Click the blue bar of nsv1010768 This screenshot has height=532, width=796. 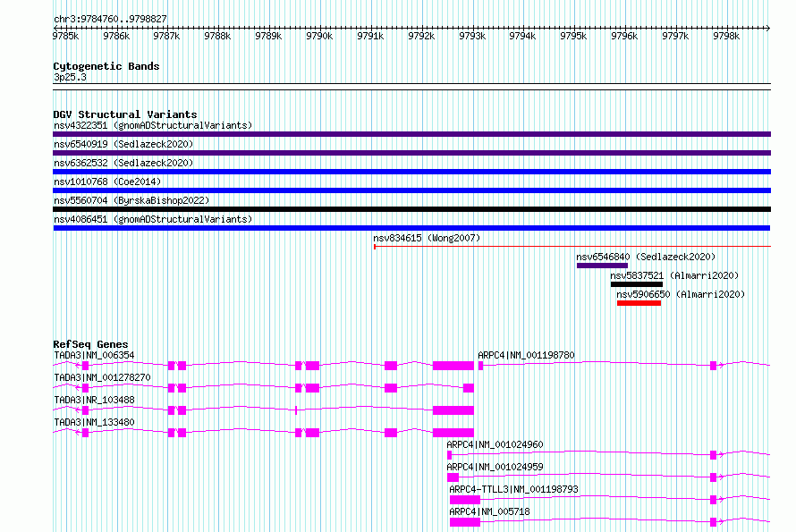411,190
